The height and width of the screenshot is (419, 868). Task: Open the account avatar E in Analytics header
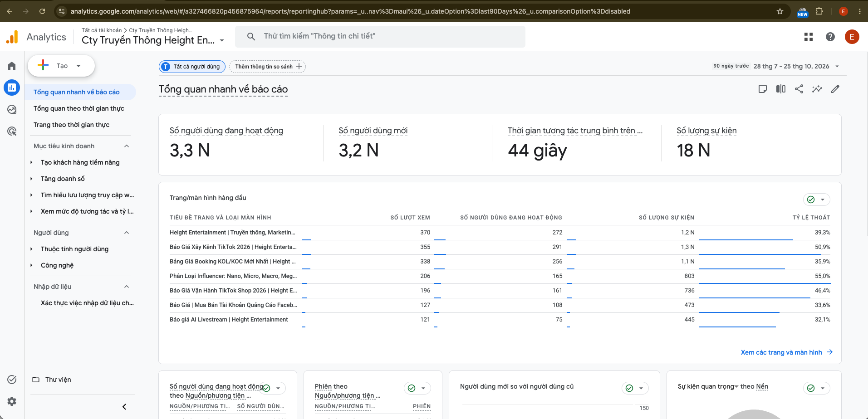pos(852,37)
